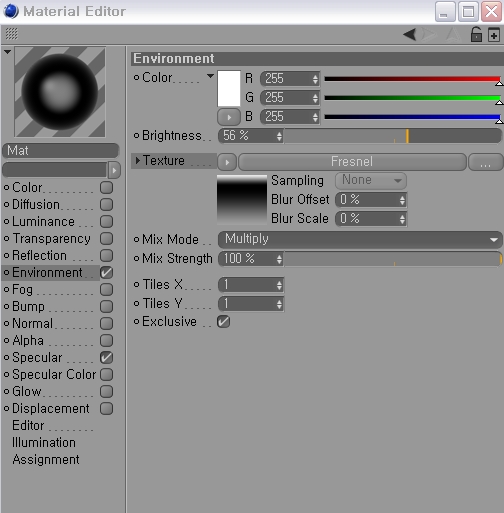The width and height of the screenshot is (504, 513).
Task: Select the Reflection channel label
Action: [x=39, y=256]
